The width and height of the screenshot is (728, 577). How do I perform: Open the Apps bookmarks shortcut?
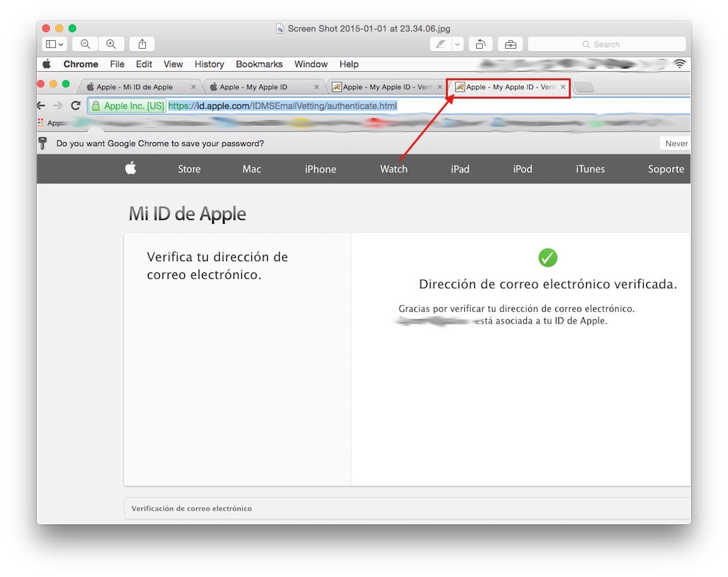(x=48, y=122)
